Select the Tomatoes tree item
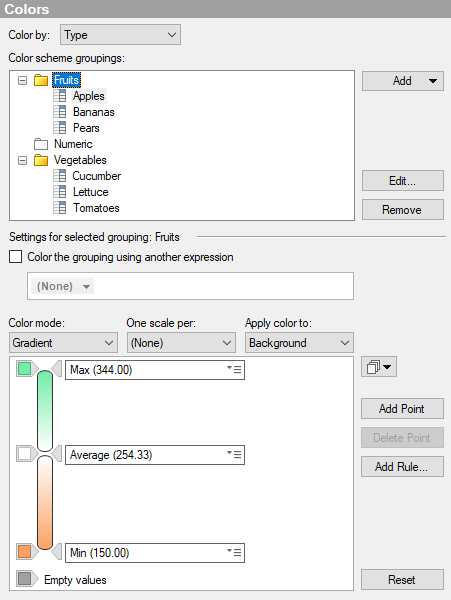 click(x=96, y=208)
